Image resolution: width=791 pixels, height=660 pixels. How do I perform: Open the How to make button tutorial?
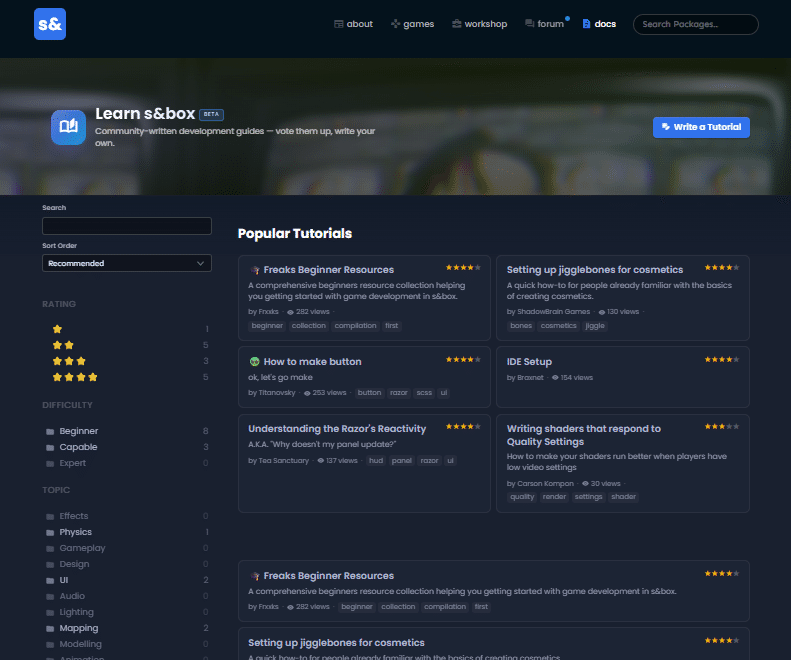pos(312,361)
